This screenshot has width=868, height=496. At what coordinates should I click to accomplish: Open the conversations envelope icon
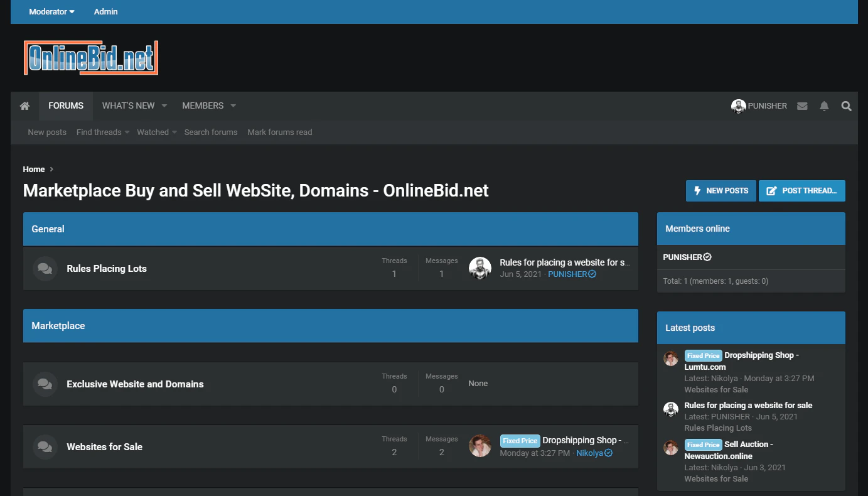pyautogui.click(x=802, y=106)
